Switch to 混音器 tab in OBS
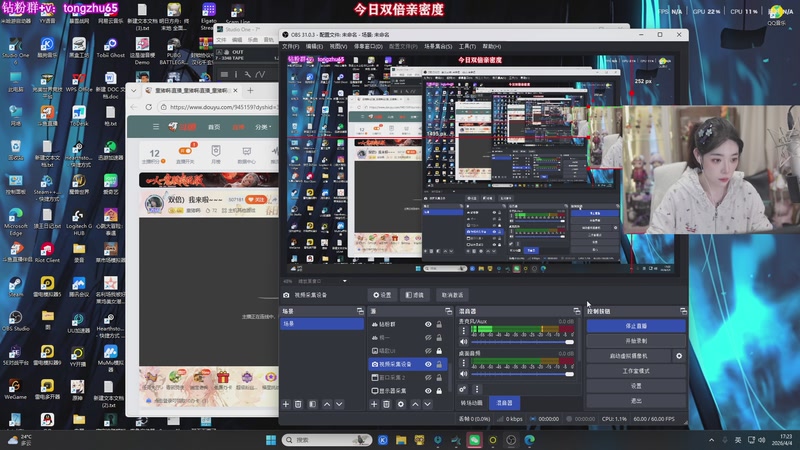This screenshot has width=800, height=450. pos(504,403)
